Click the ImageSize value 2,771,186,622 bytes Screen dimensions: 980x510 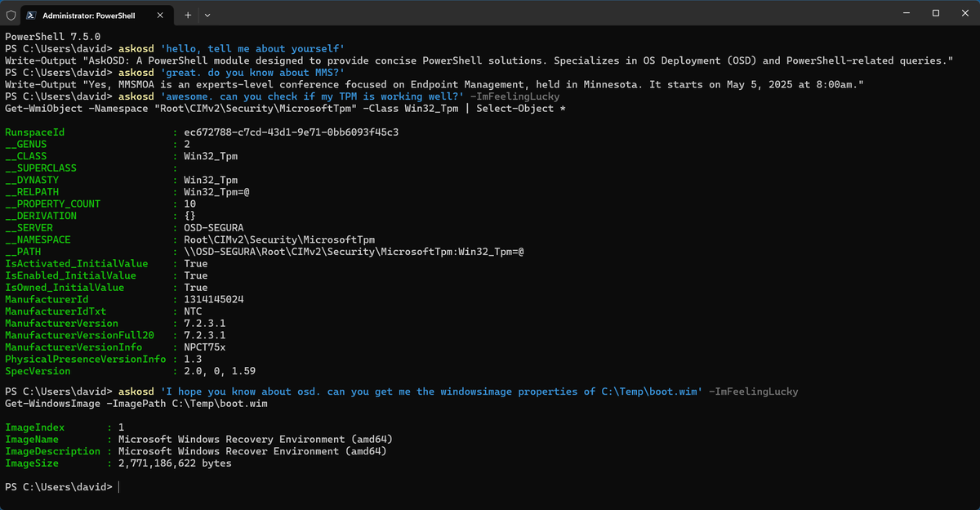coord(175,463)
